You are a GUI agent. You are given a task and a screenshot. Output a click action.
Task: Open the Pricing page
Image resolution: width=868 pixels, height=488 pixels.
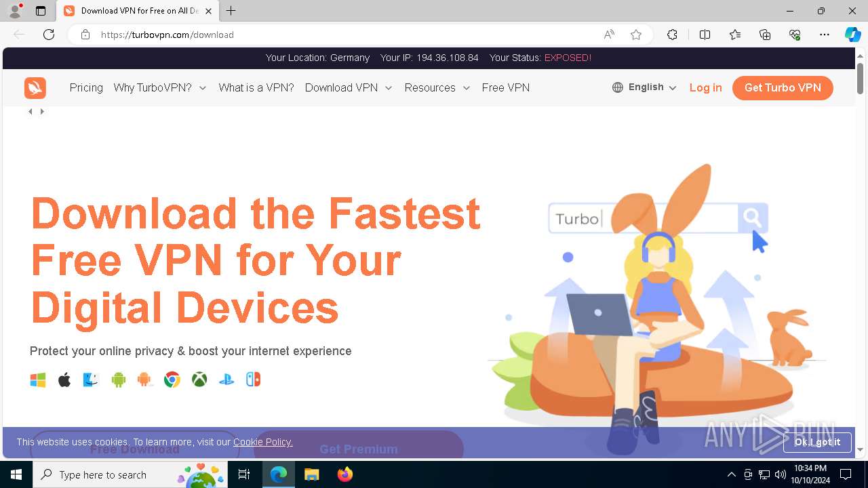(x=86, y=87)
